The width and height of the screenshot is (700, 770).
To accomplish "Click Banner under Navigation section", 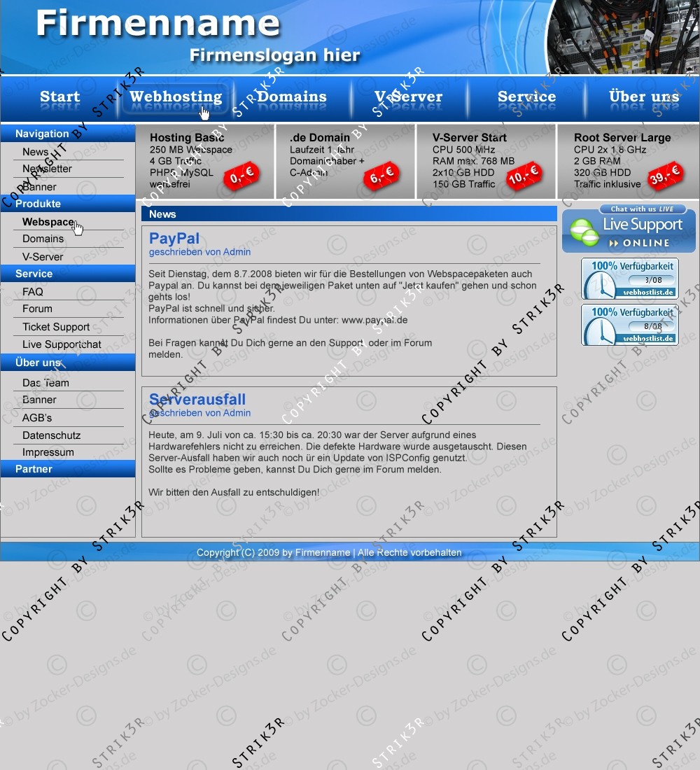I will [39, 187].
